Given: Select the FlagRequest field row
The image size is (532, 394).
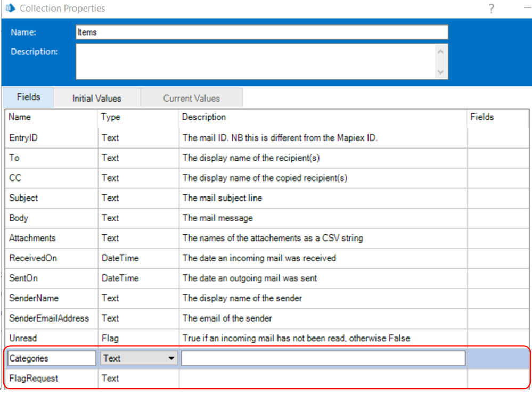Looking at the screenshot, I should tap(34, 379).
